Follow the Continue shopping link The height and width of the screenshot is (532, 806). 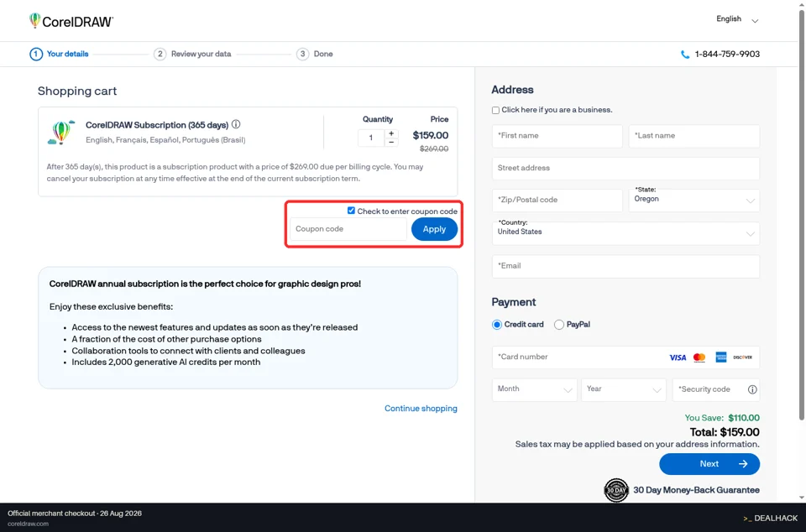click(x=421, y=409)
